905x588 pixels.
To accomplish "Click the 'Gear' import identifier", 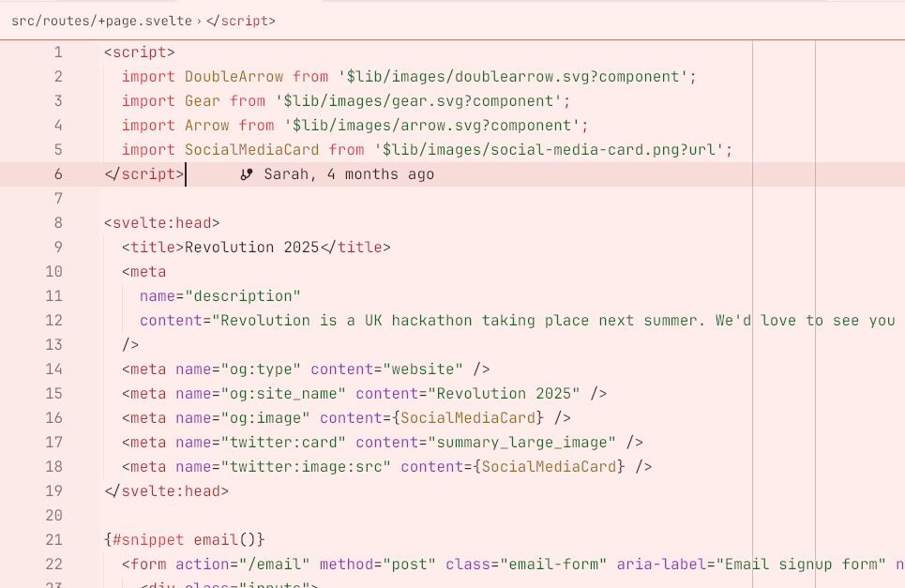I will [203, 101].
